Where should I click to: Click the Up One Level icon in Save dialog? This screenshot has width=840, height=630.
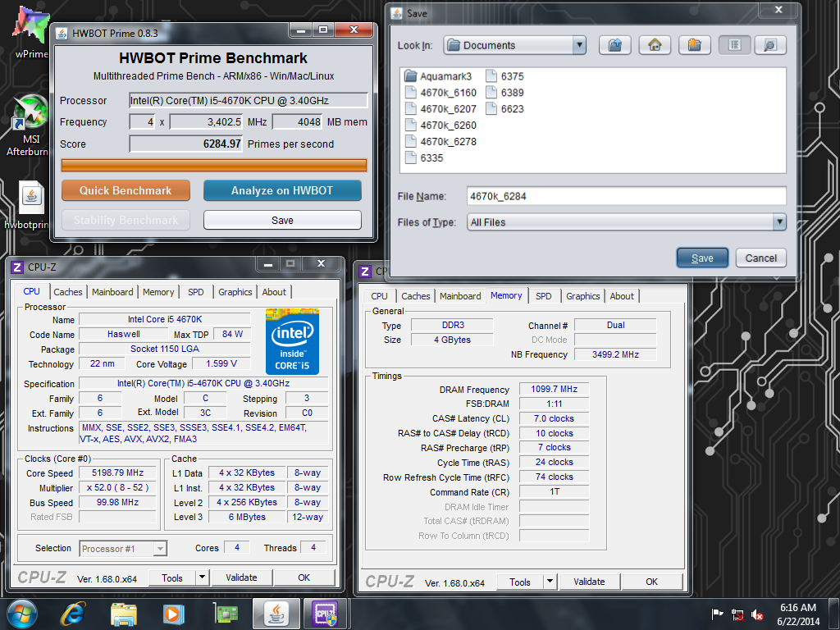615,46
